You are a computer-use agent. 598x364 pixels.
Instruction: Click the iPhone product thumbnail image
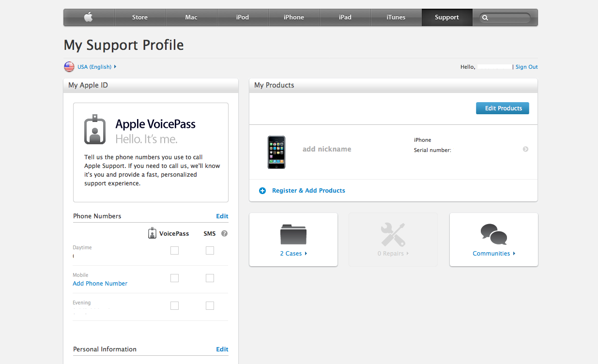(x=276, y=152)
